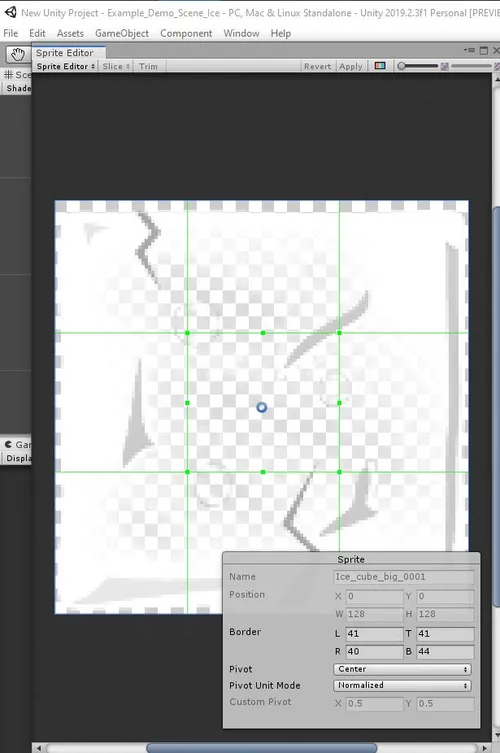Open the Sprite Editor mode dropdown
This screenshot has height=753, width=500.
click(66, 66)
